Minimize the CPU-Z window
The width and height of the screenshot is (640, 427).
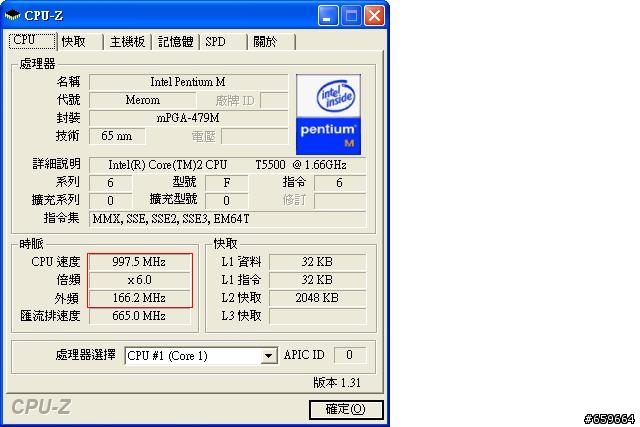(328, 16)
